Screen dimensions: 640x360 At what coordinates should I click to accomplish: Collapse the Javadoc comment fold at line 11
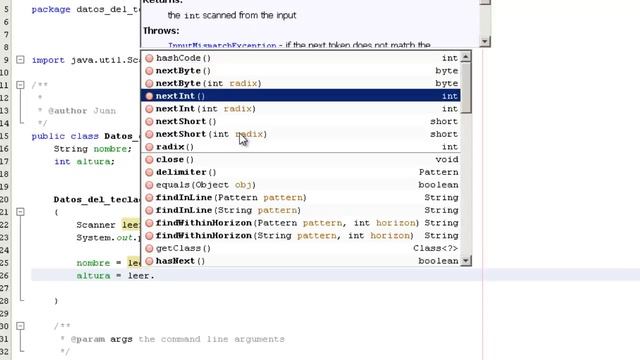[20, 85]
